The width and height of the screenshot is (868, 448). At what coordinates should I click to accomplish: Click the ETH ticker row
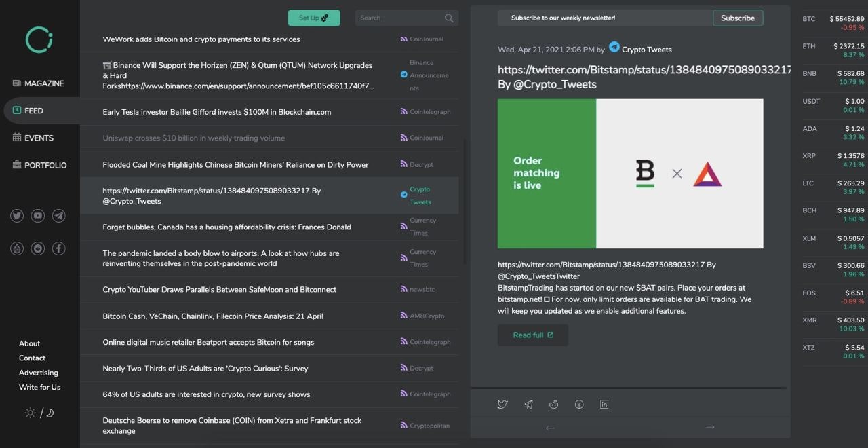(x=833, y=50)
